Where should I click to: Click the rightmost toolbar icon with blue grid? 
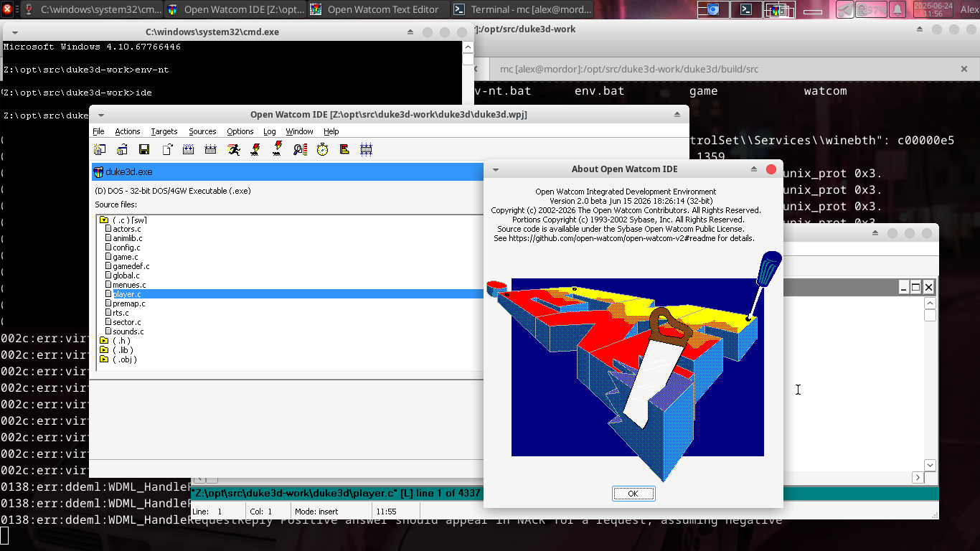pos(367,149)
